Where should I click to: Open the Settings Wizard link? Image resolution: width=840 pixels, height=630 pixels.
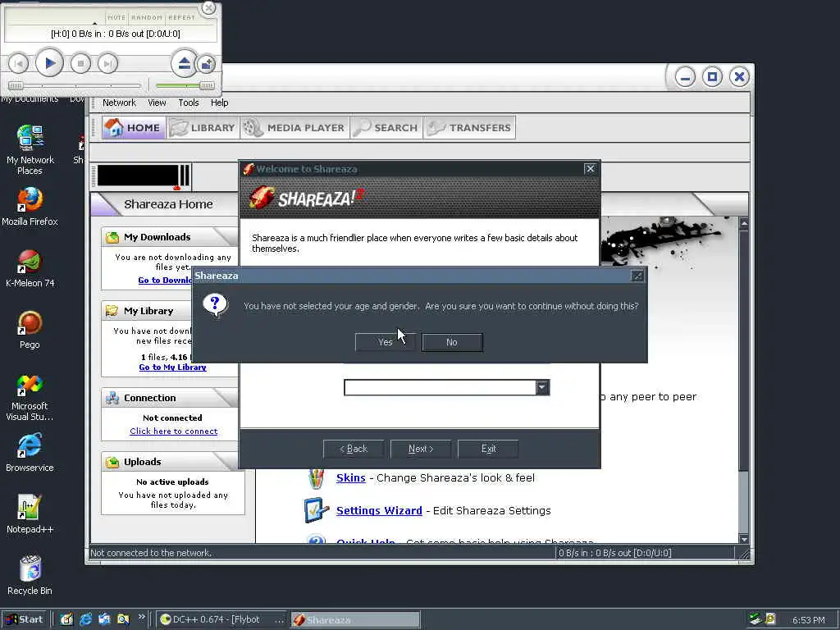click(379, 510)
